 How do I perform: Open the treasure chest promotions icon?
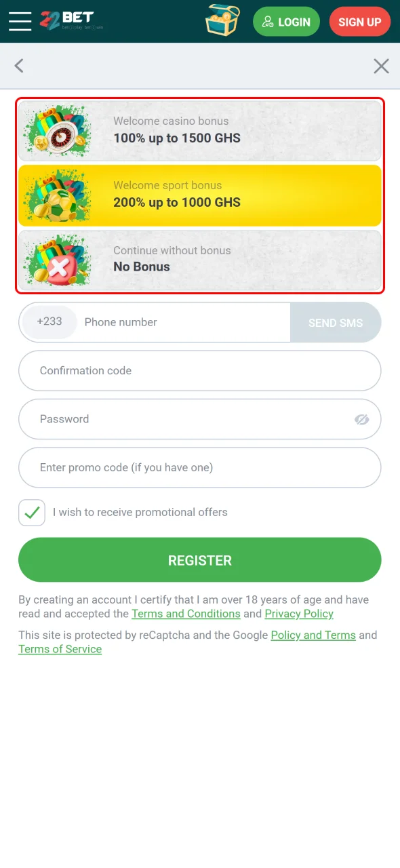pyautogui.click(x=222, y=21)
